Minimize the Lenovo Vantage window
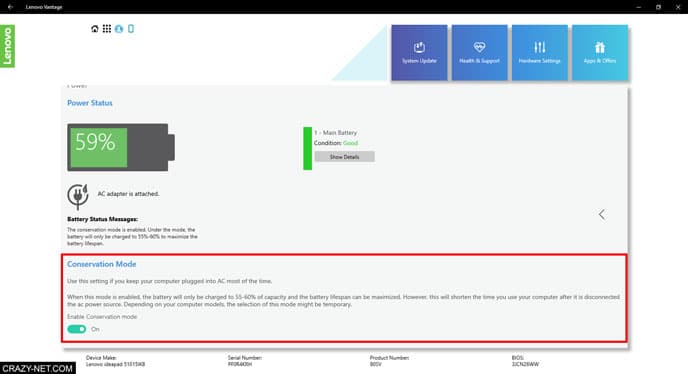688x374 pixels. tap(638, 7)
